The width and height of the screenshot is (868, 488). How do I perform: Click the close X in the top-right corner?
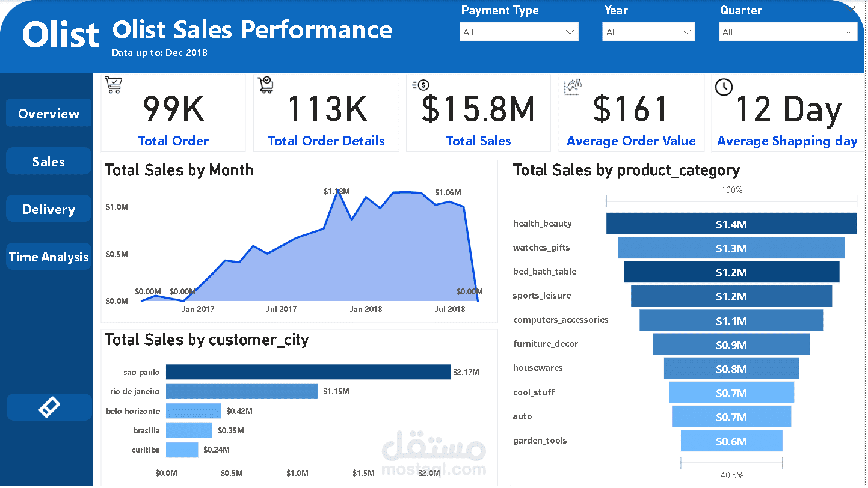tap(851, 10)
